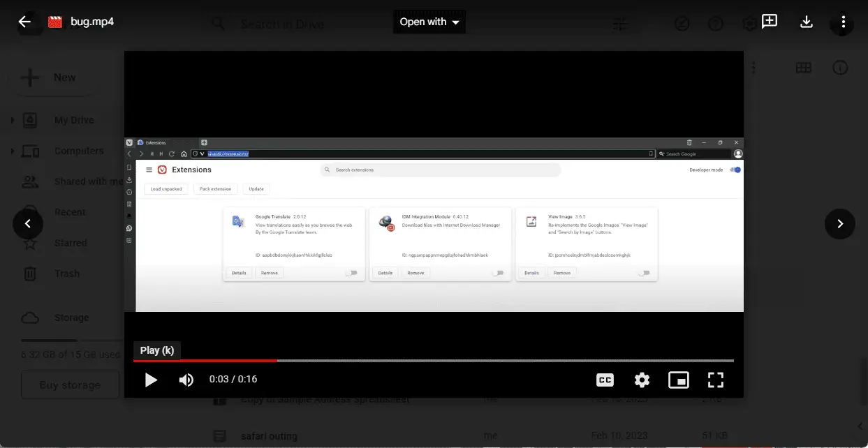The width and height of the screenshot is (868, 448).
Task: Open Trash in the dimmed Drive sidebar
Action: [67, 274]
